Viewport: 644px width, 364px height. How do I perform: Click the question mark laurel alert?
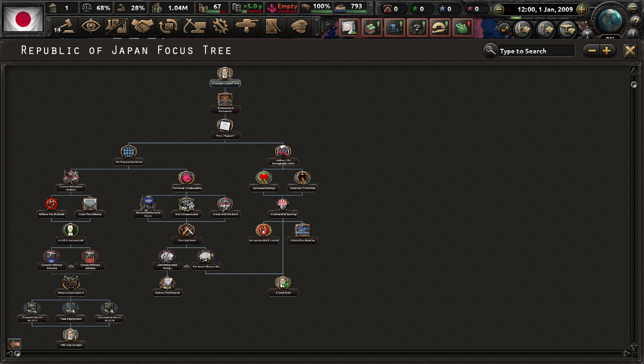(x=417, y=27)
